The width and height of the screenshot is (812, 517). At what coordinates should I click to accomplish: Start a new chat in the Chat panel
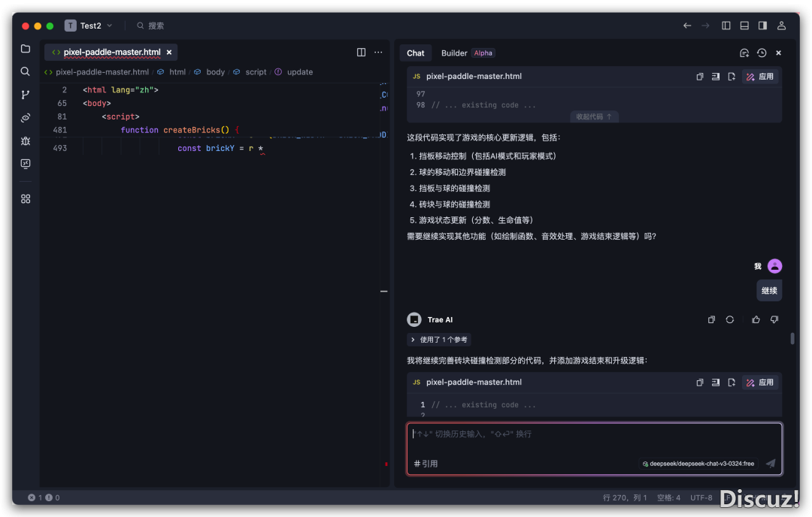click(744, 53)
